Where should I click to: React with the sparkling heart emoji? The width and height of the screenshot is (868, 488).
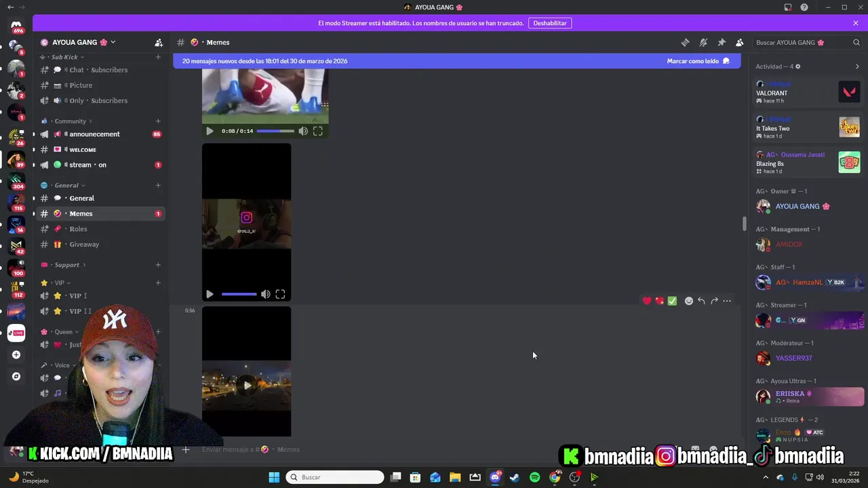[660, 301]
